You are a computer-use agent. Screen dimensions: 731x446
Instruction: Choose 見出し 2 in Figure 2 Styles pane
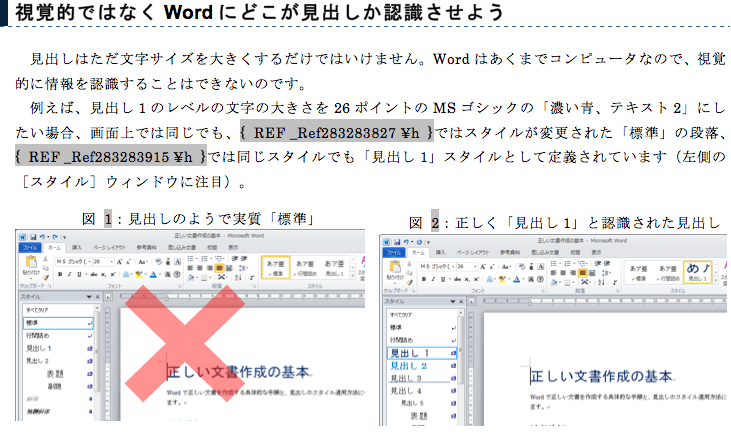coord(422,366)
